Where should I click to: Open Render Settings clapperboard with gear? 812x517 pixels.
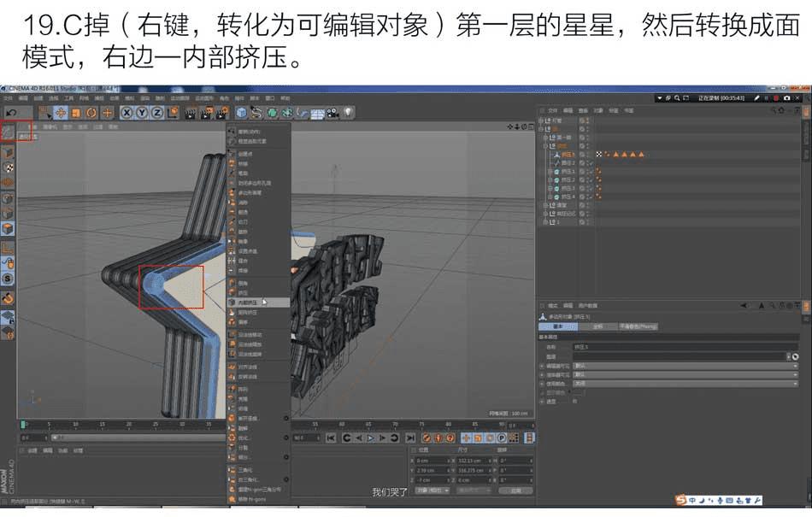(x=223, y=112)
